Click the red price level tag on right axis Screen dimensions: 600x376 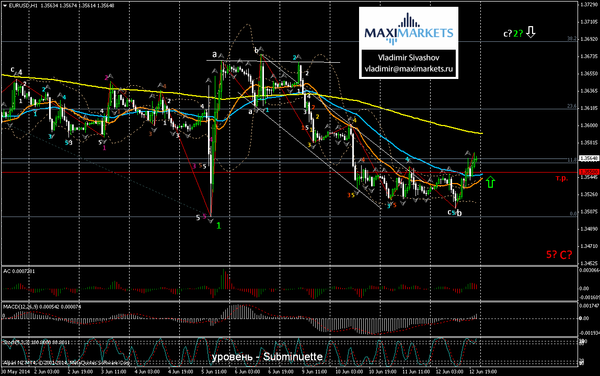coord(588,172)
